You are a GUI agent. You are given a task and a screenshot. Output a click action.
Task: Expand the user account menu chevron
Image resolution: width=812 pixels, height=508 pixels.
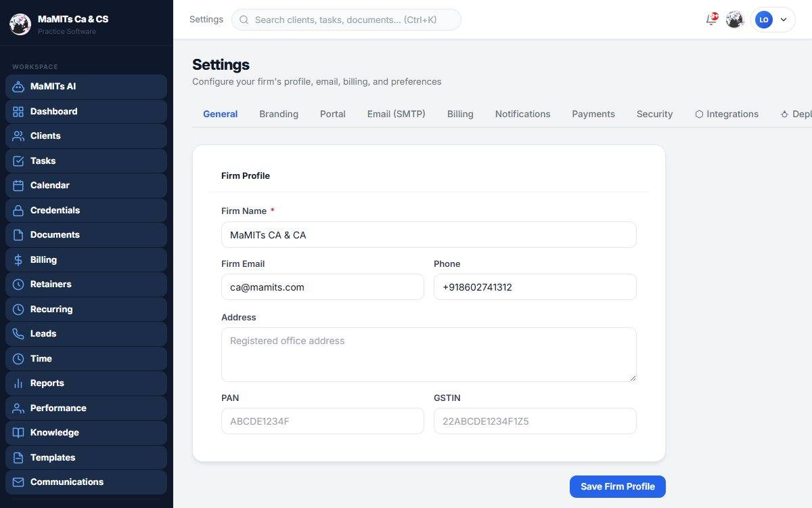784,20
